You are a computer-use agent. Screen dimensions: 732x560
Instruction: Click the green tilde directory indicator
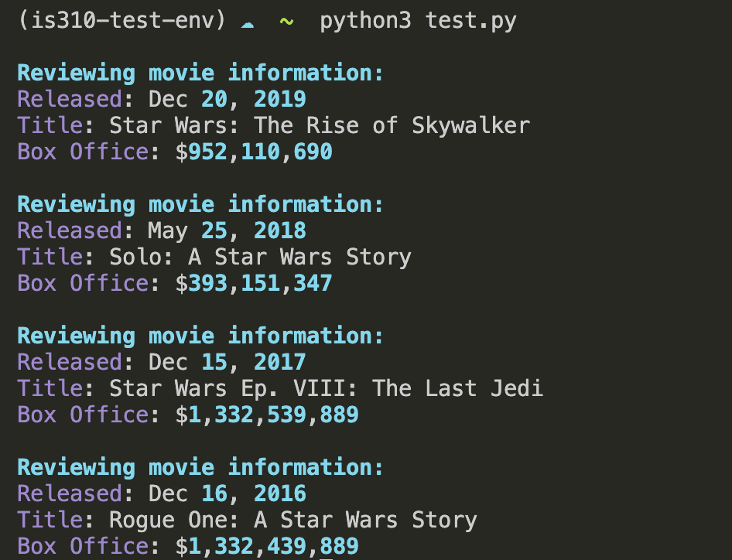[x=286, y=21]
